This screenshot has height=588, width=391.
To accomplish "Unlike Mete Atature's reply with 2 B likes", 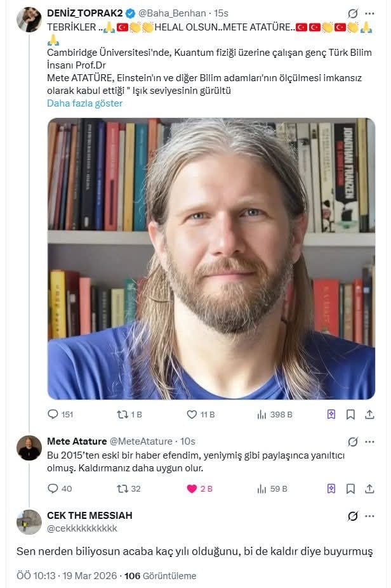I will [192, 488].
